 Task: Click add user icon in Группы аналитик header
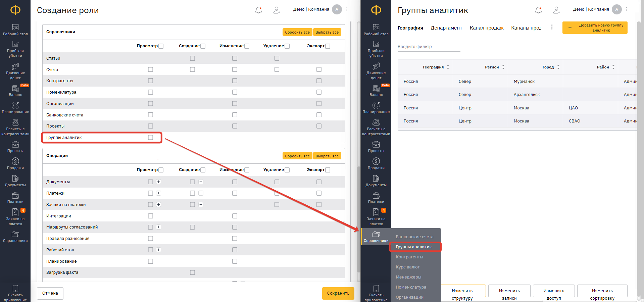point(556,10)
